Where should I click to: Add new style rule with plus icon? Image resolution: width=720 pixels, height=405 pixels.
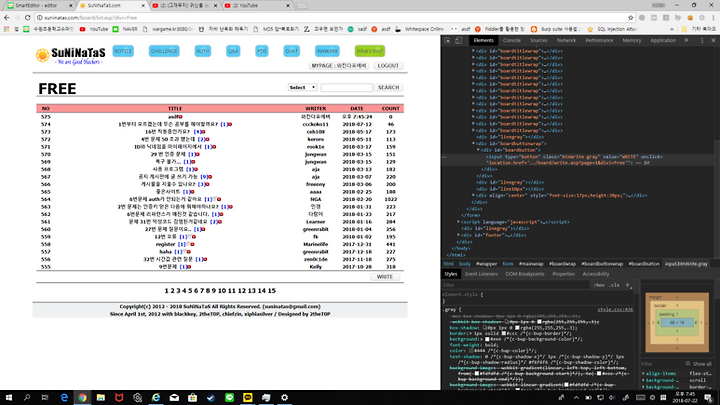click(x=628, y=285)
